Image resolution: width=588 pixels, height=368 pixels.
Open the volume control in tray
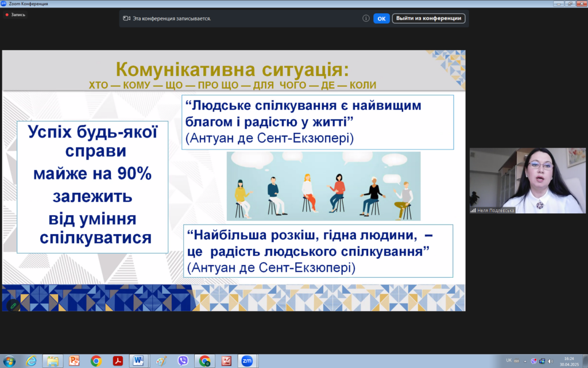[x=551, y=361]
